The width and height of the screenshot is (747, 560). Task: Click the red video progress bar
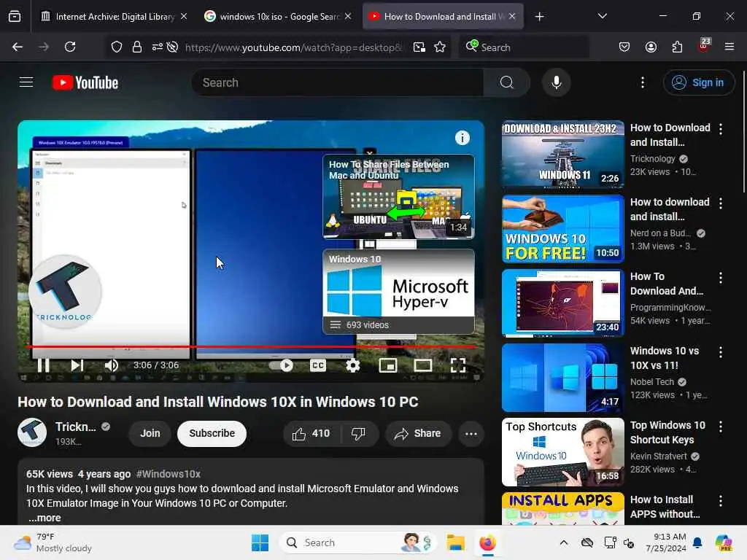point(251,346)
